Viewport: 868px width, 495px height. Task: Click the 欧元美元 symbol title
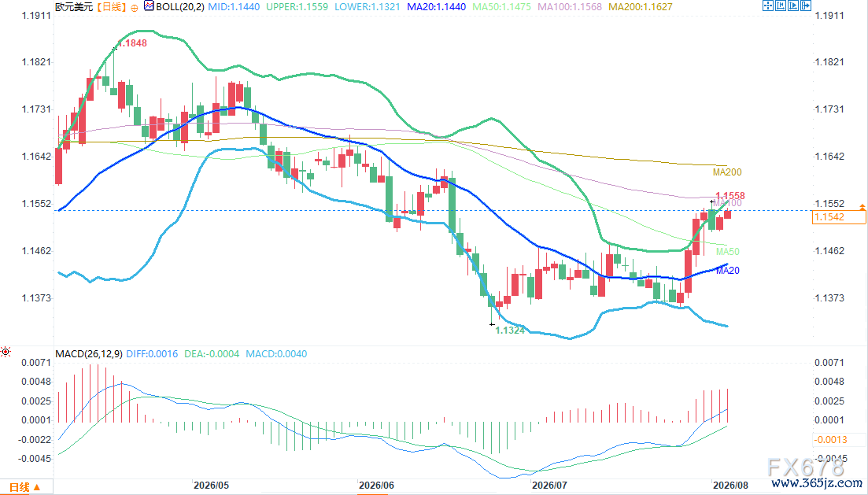74,7
